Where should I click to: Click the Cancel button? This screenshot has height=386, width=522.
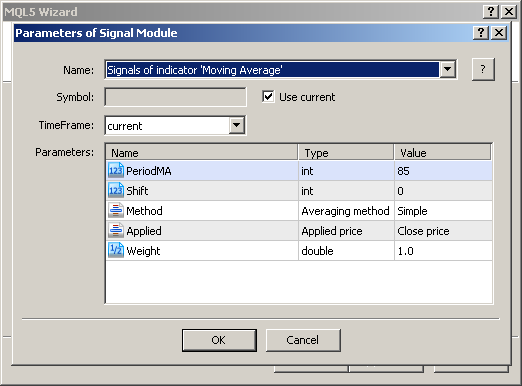303,340
